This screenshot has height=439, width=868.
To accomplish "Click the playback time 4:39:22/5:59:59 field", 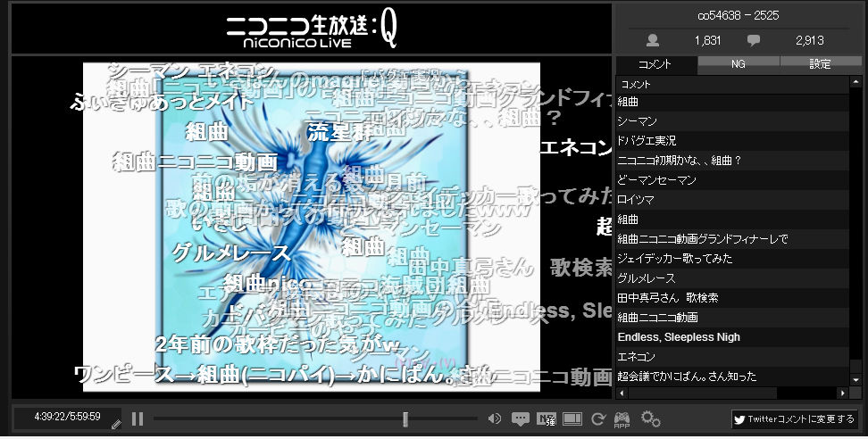I will click(67, 417).
